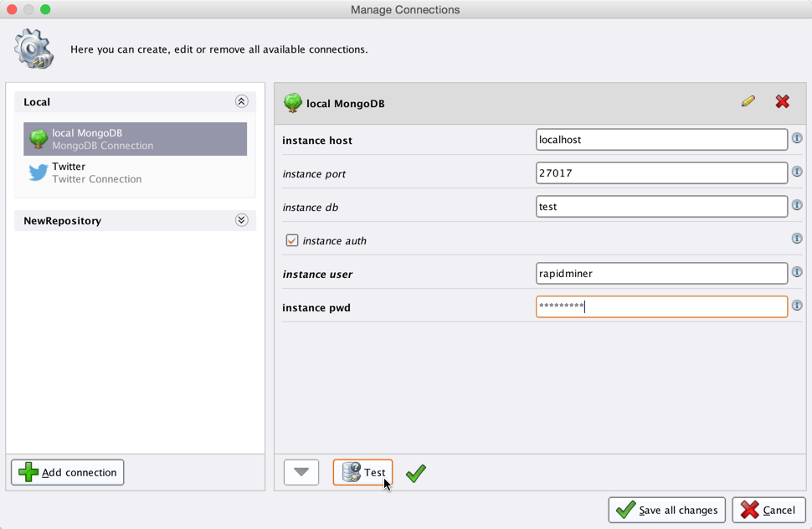Uncheck the instance auth checkbox
This screenshot has height=529, width=812.
tap(292, 241)
